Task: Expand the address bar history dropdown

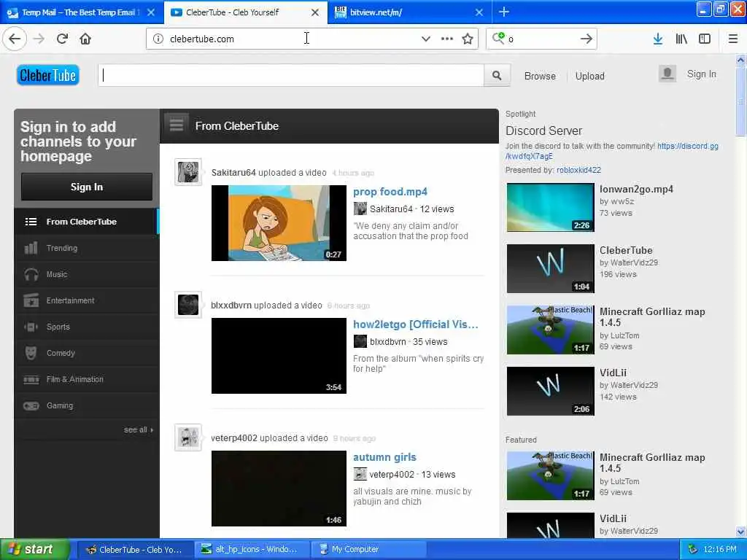Action: coord(426,39)
